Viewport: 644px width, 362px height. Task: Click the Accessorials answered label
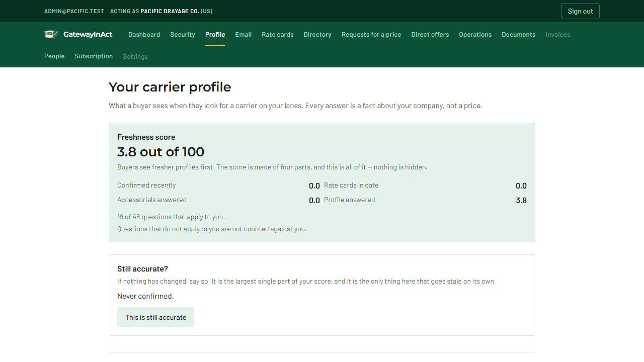tap(152, 200)
